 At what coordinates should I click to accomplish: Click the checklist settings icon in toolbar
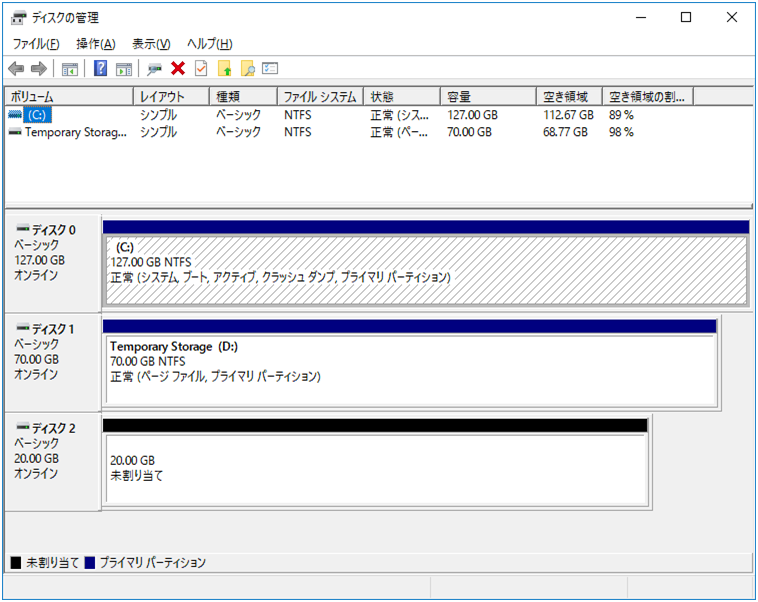[270, 69]
